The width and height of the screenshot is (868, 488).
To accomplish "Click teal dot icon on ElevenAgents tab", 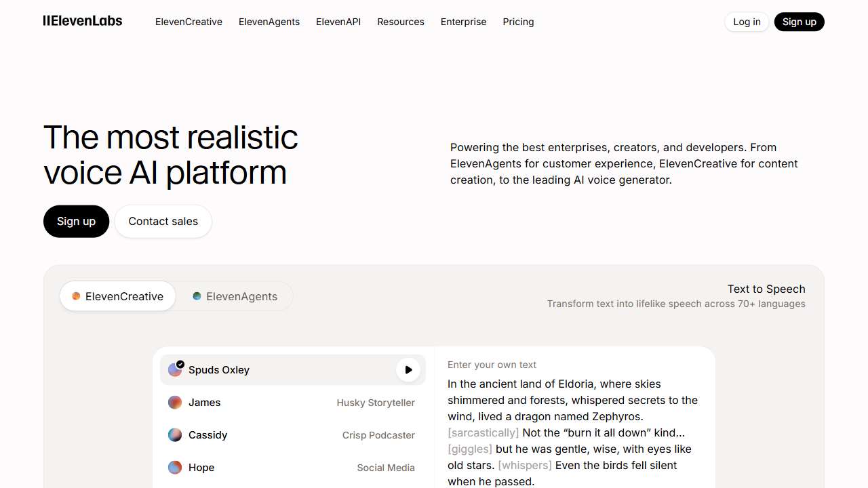I will pyautogui.click(x=197, y=296).
